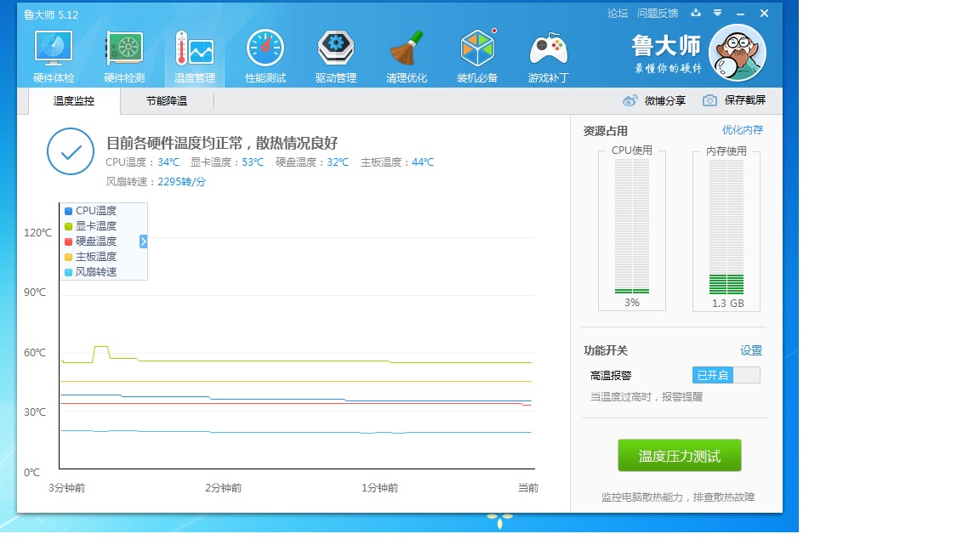The height and width of the screenshot is (551, 980).
Task: Click CPU温度 value 34℃
Action: (x=168, y=162)
